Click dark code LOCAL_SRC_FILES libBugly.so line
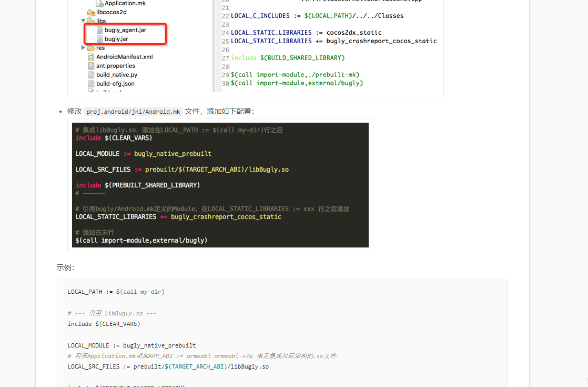 (x=182, y=170)
